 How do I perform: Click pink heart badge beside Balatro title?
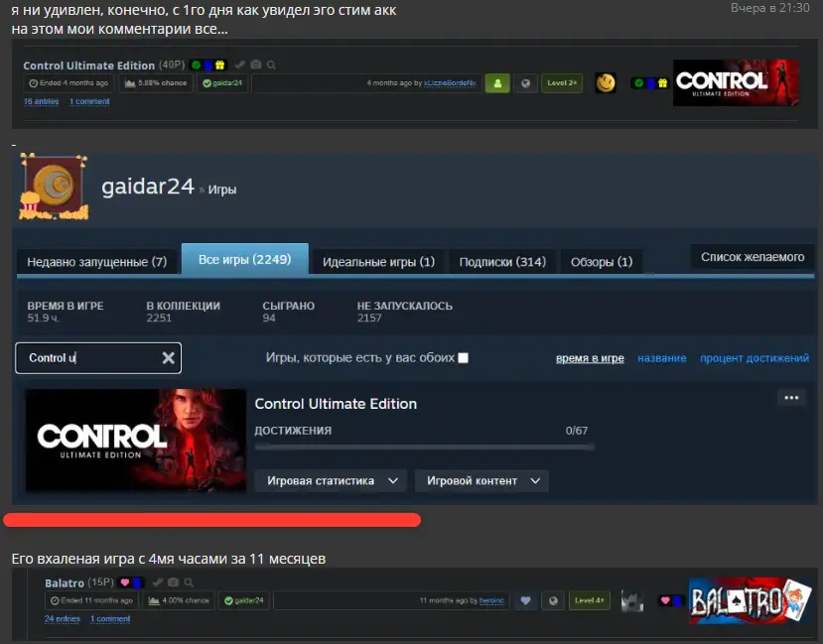tap(125, 582)
